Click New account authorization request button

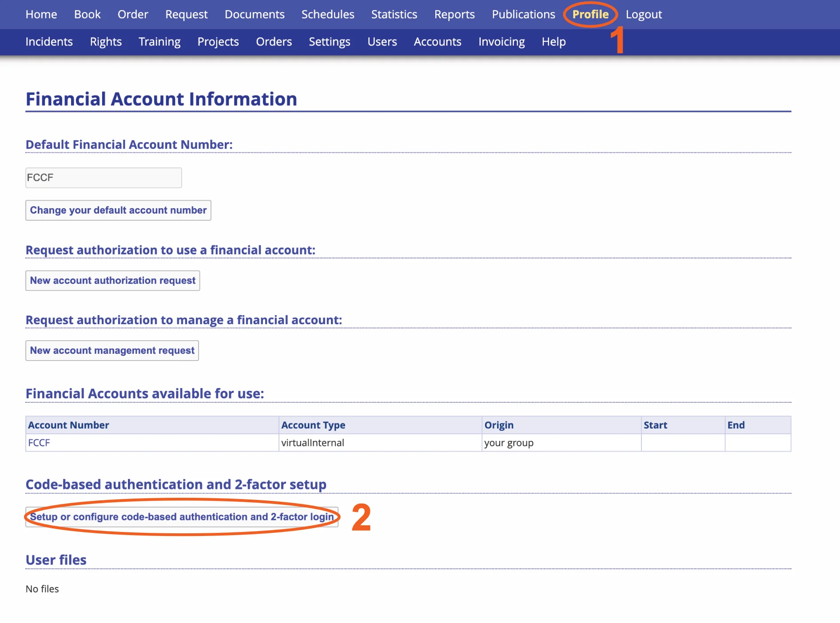click(113, 281)
